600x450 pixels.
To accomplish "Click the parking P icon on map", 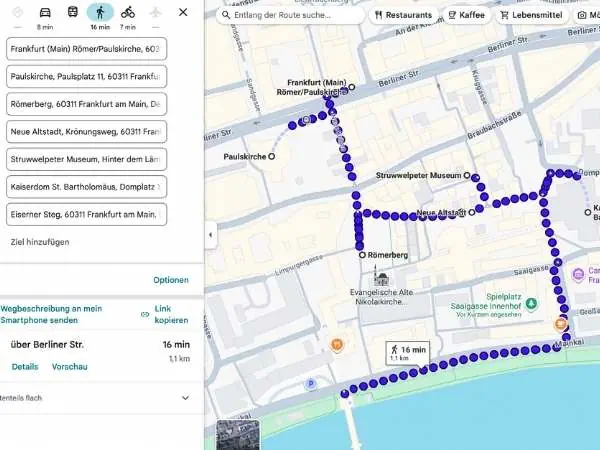I will point(311,384).
